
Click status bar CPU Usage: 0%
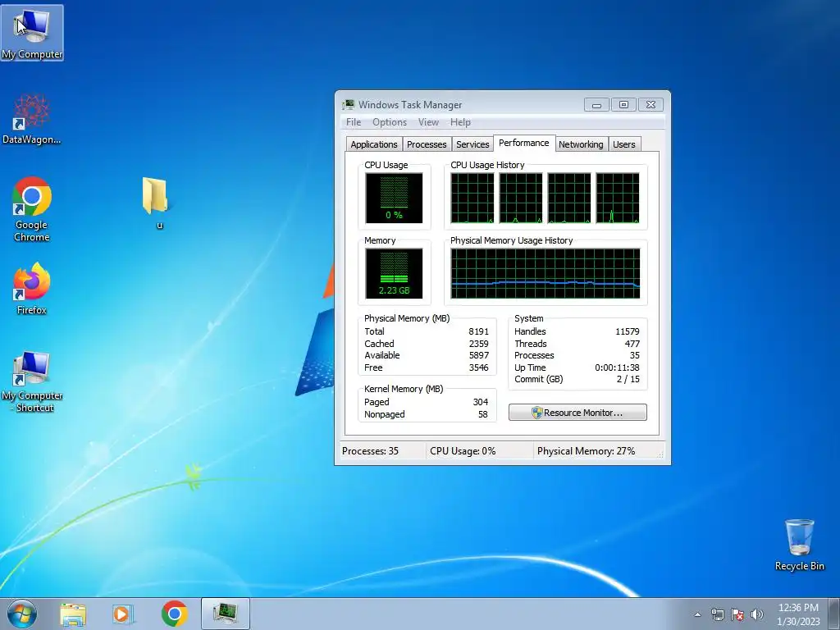(x=463, y=451)
